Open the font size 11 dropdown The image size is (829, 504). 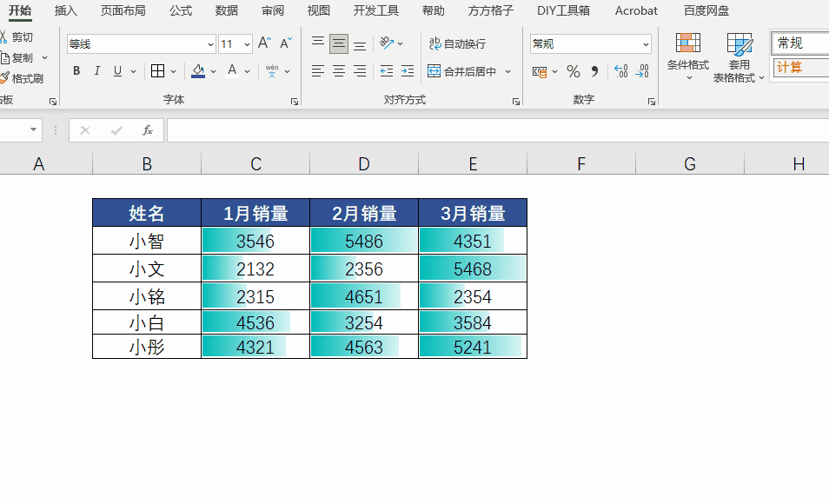(x=247, y=44)
